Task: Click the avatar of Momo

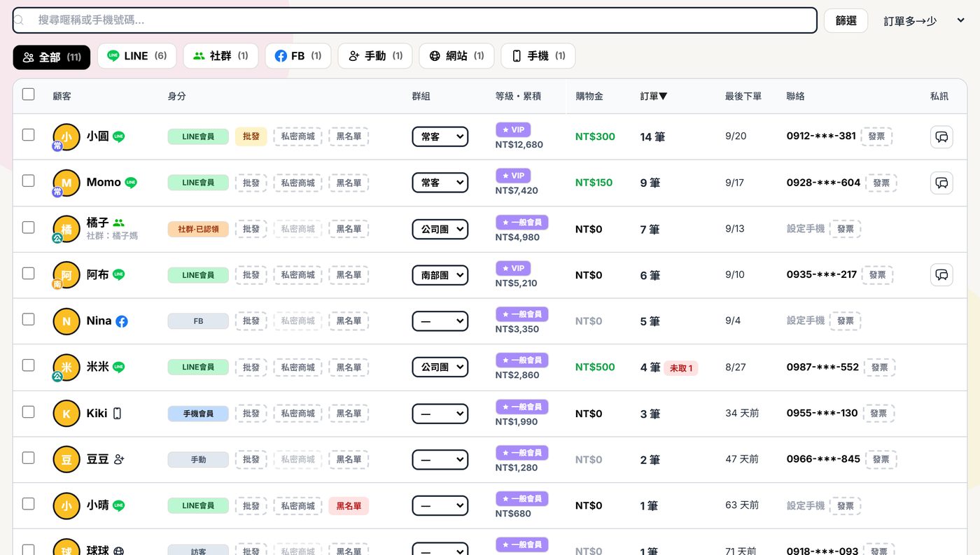Action: pyautogui.click(x=66, y=183)
